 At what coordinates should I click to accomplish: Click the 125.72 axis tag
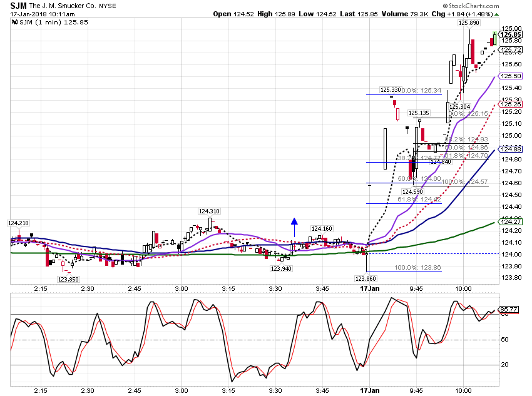click(511, 50)
